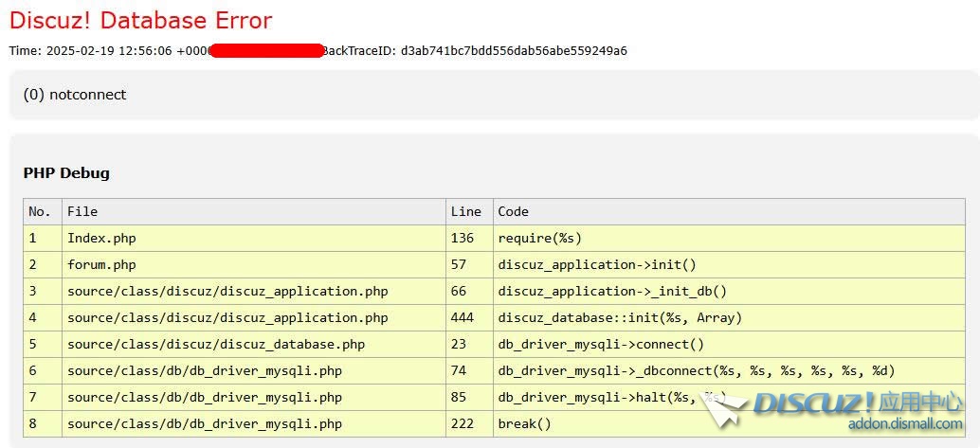Select the "break()" code cell

pyautogui.click(x=524, y=423)
